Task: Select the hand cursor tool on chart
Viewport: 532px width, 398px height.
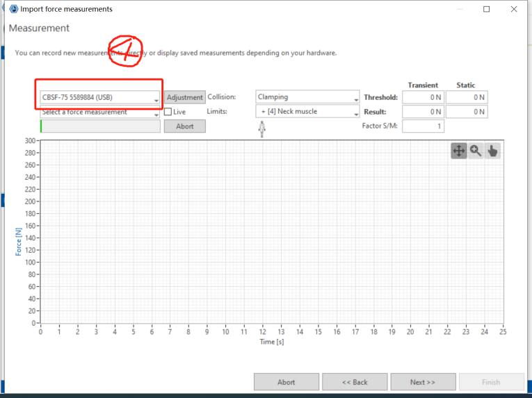Action: point(492,151)
